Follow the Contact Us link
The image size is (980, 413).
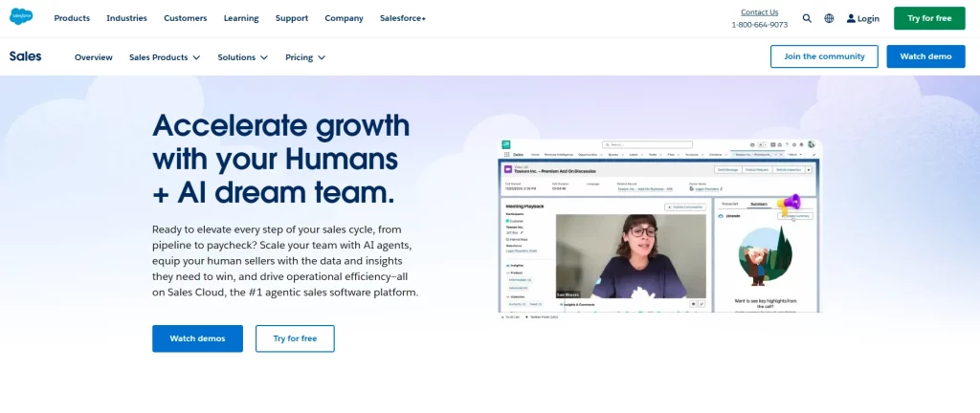759,11
